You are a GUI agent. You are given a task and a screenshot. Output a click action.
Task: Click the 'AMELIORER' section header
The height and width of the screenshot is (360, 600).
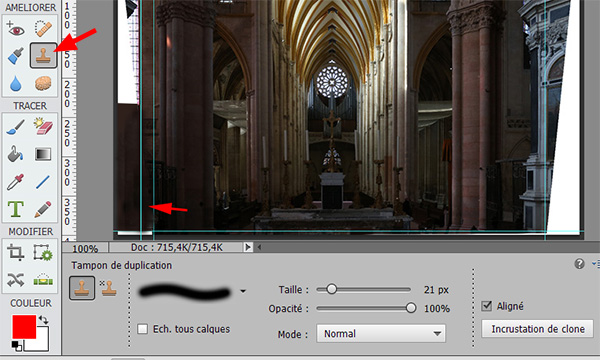coord(30,8)
